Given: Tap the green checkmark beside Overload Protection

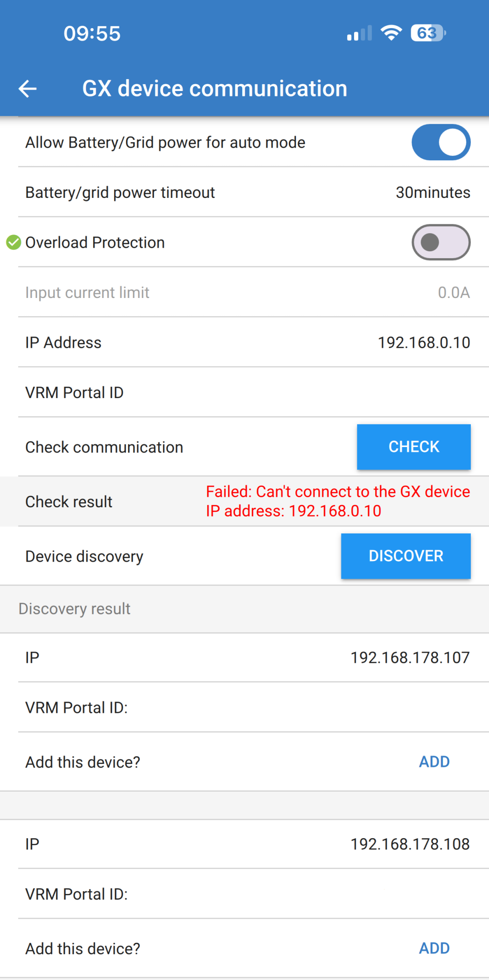Looking at the screenshot, I should tap(13, 242).
